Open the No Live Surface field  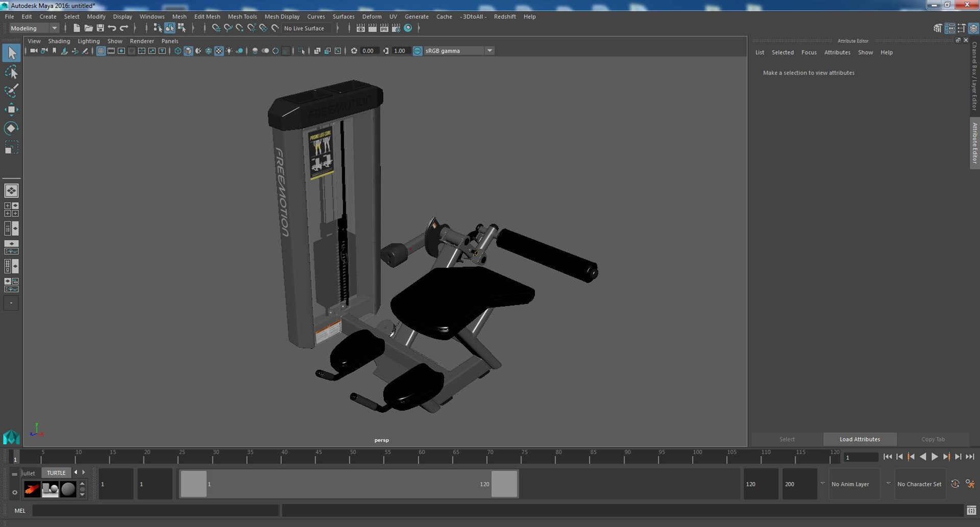point(307,28)
